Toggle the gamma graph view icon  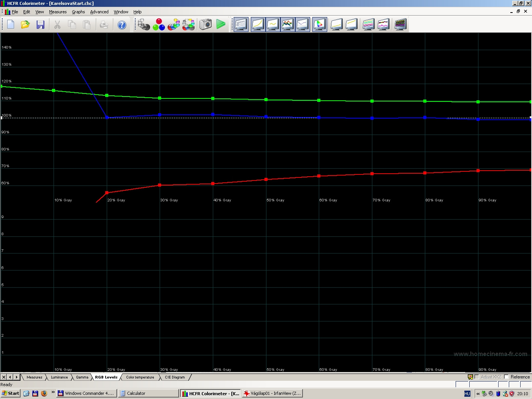pos(273,25)
